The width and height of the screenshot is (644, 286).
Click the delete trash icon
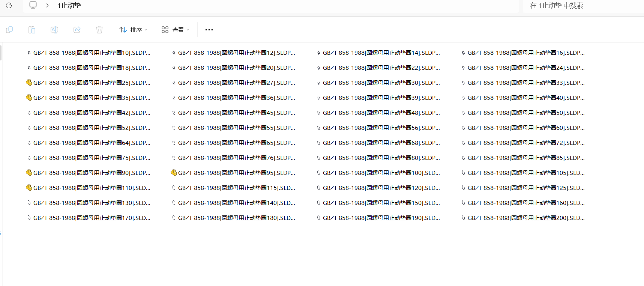(99, 30)
